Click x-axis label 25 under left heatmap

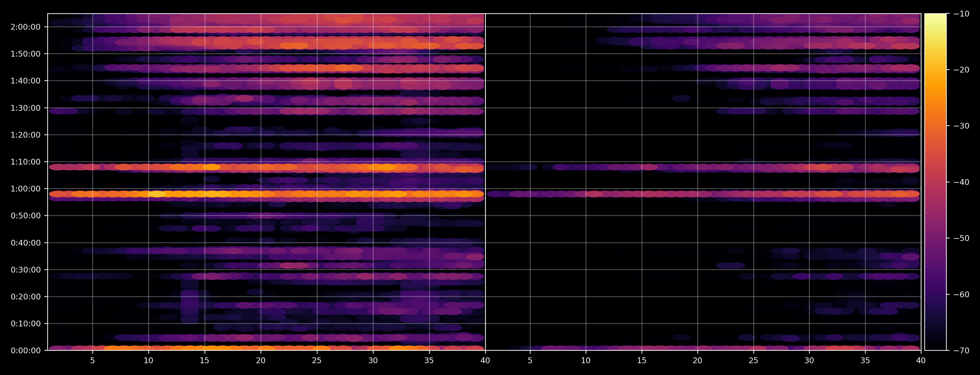317,360
